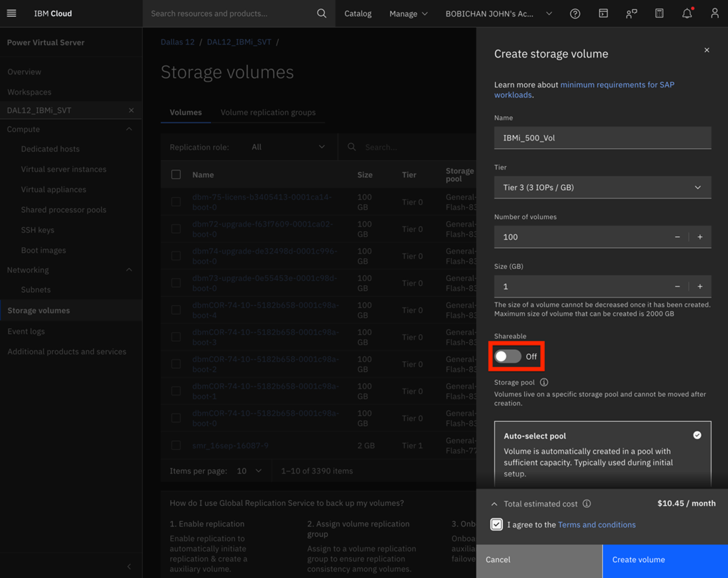Click the Storage pool info icon
The width and height of the screenshot is (728, 578).
click(x=544, y=382)
